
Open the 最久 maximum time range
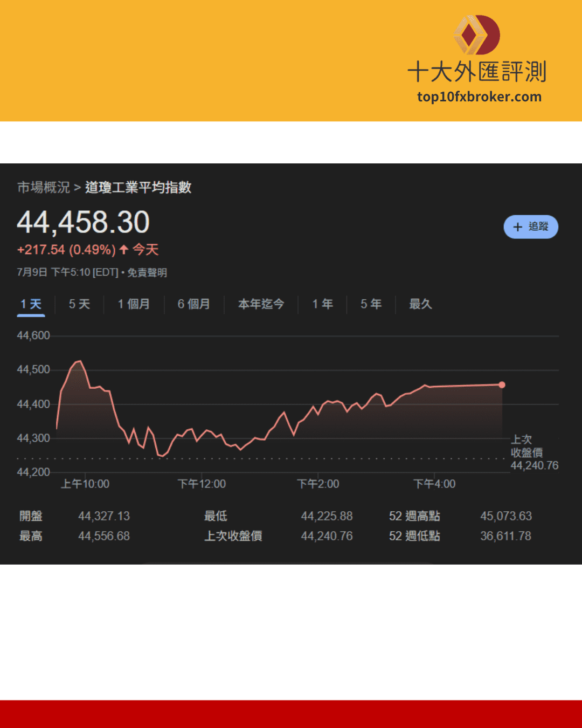coord(420,304)
